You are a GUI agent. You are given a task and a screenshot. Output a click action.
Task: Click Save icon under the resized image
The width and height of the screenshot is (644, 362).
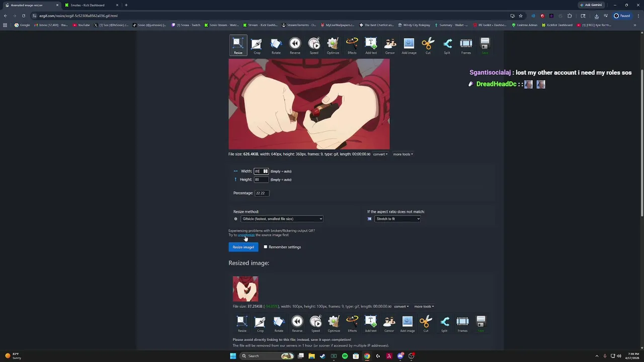tap(481, 323)
